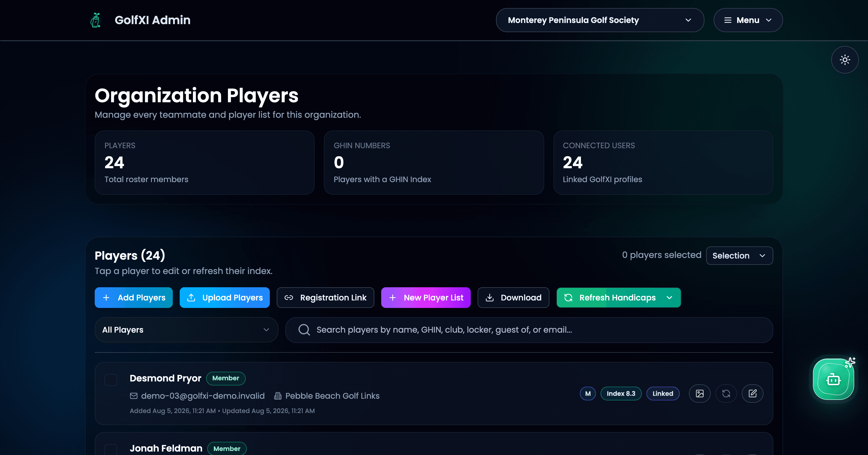The image size is (868, 455).
Task: Refresh Desmond Pryor's handicap index icon
Action: pyautogui.click(x=726, y=394)
